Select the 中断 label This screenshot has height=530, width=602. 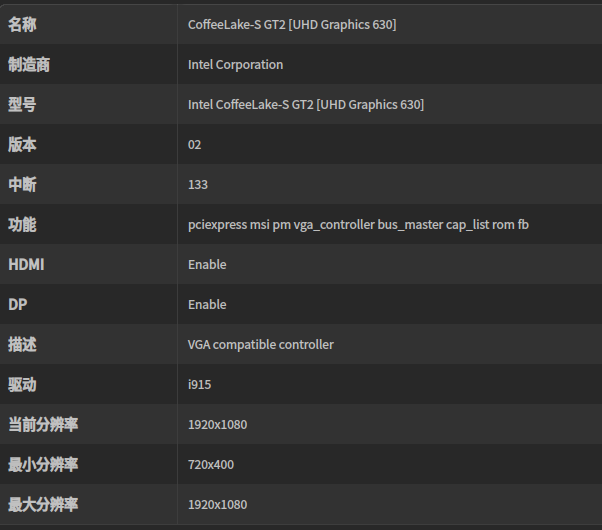point(22,184)
